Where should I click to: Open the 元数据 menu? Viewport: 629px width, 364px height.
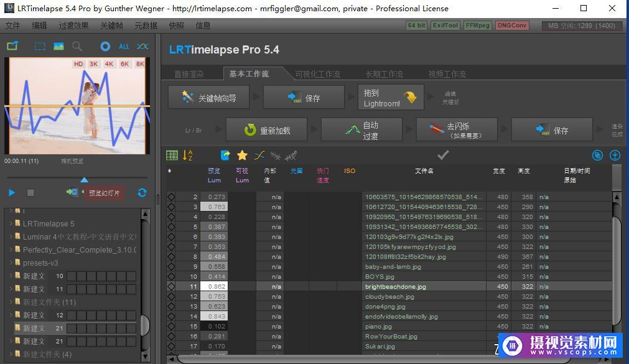point(146,26)
